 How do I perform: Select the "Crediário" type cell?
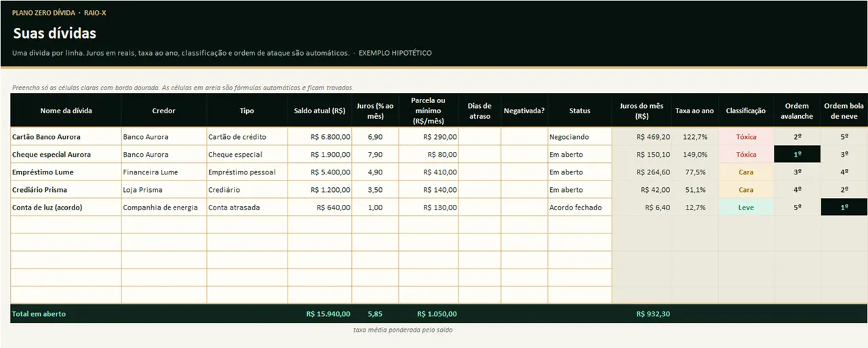[247, 189]
